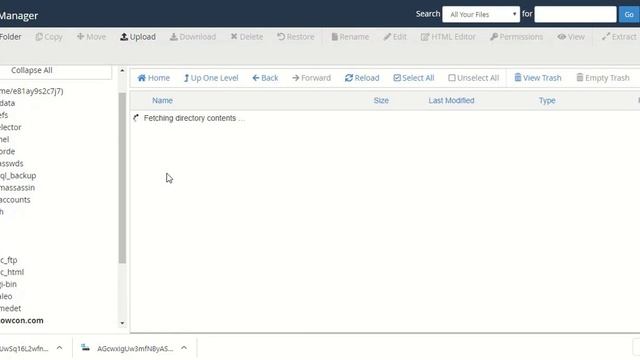Select the accounts folder in tree
The height and width of the screenshot is (360, 640).
(15, 200)
